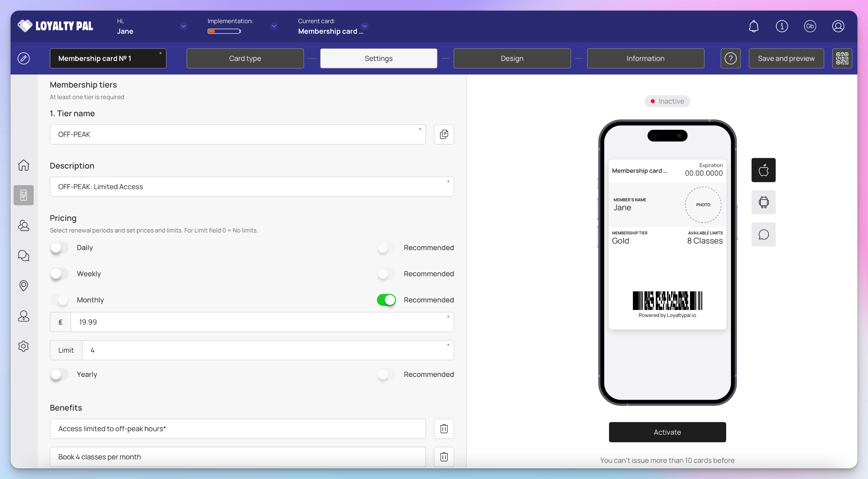Screen dimensions: 868x479
Task: Turn off Monthly Recommended toggle
Action: tap(386, 300)
